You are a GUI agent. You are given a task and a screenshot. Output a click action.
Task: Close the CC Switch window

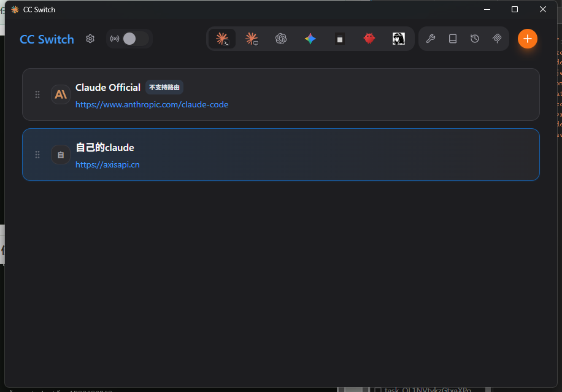[x=542, y=10]
